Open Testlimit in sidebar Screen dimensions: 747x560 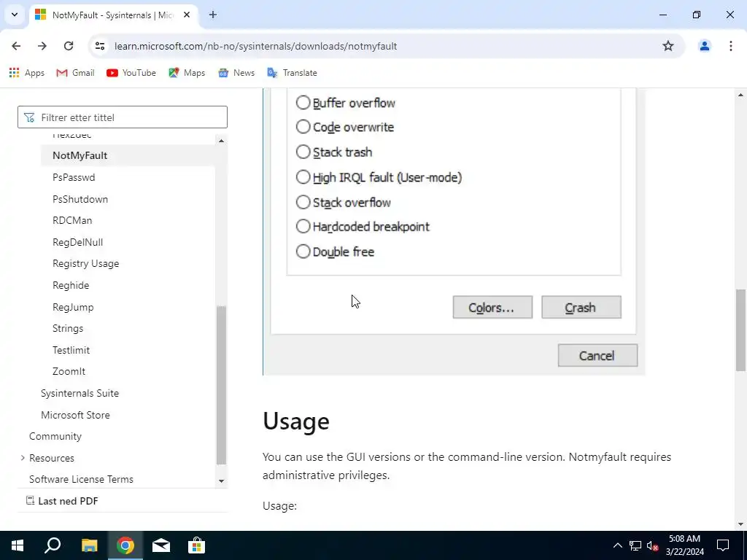tap(71, 350)
